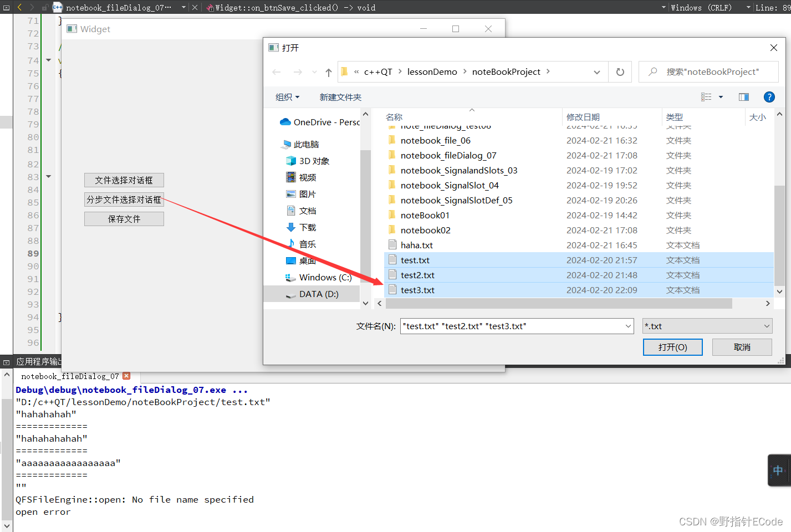Sort files by 类型 column
The height and width of the screenshot is (532, 791).
pos(675,117)
